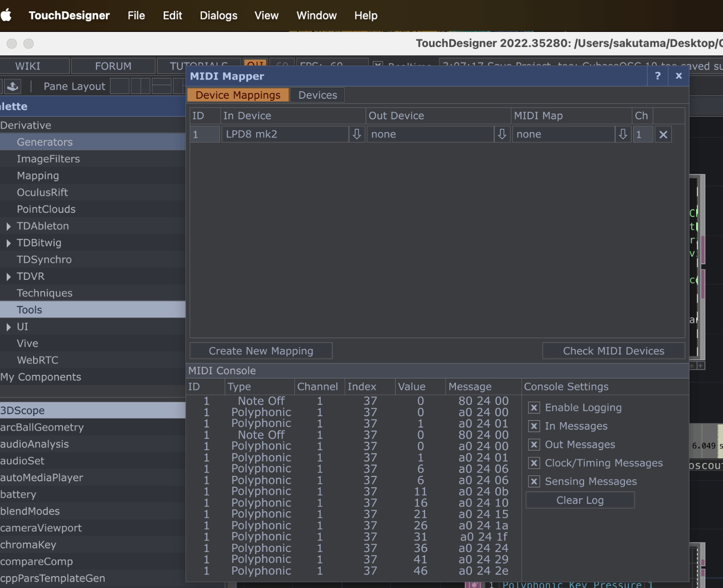Toggle Enable Logging checkbox
Image resolution: width=723 pixels, height=588 pixels.
coord(534,408)
